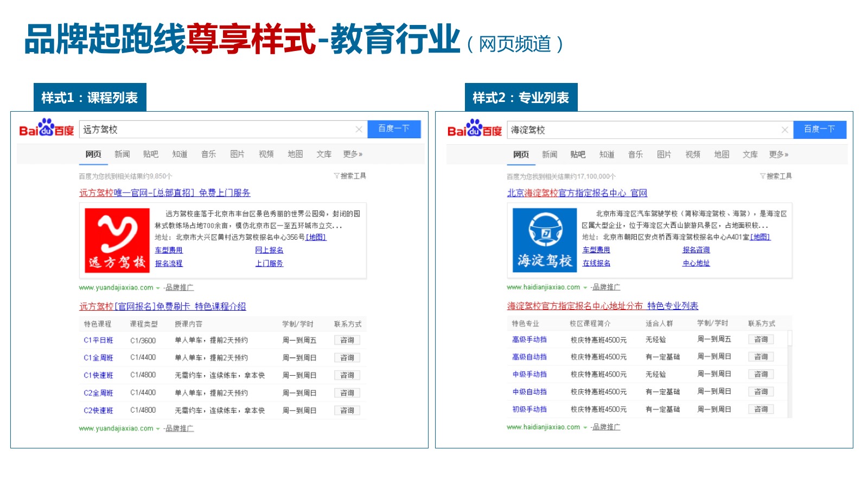Click 百度一下 button next to 远方驾校 search
Viewport: 868px width, 488px height.
[394, 129]
